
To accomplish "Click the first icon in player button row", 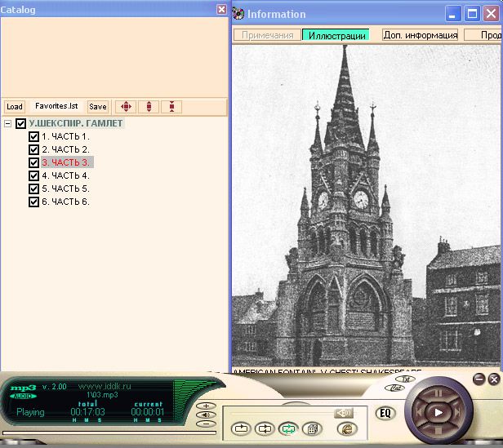I will (241, 428).
